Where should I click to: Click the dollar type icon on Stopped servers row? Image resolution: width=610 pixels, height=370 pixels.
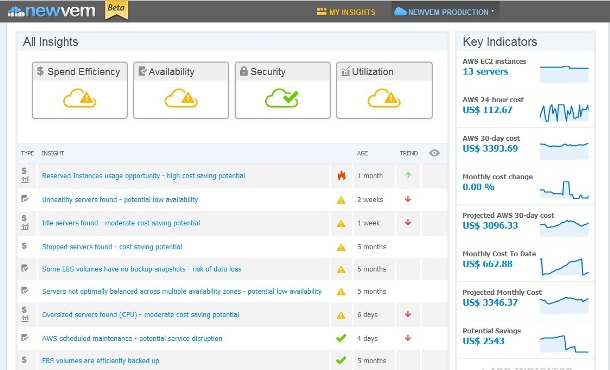point(24,246)
